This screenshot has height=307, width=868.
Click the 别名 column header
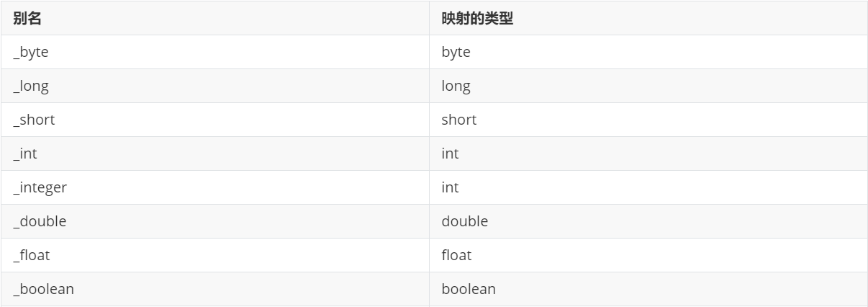coord(27,19)
